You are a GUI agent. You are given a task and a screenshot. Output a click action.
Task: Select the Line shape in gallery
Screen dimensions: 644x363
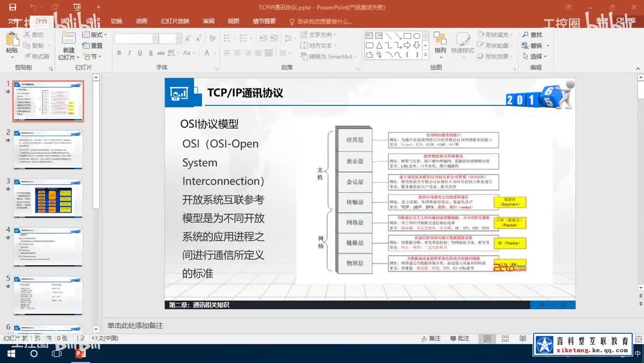389,36
